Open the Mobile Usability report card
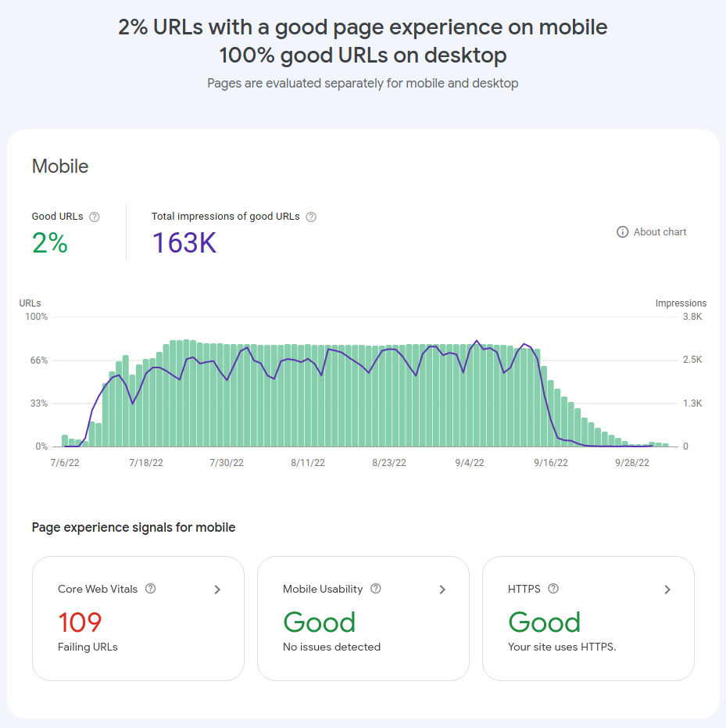 tap(363, 618)
